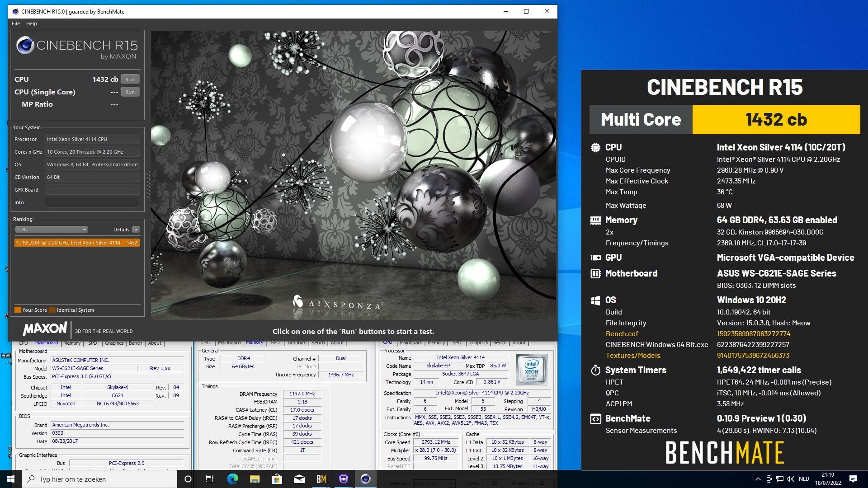Click the System Timers stopwatch icon
This screenshot has height=488, width=868.
tap(595, 370)
